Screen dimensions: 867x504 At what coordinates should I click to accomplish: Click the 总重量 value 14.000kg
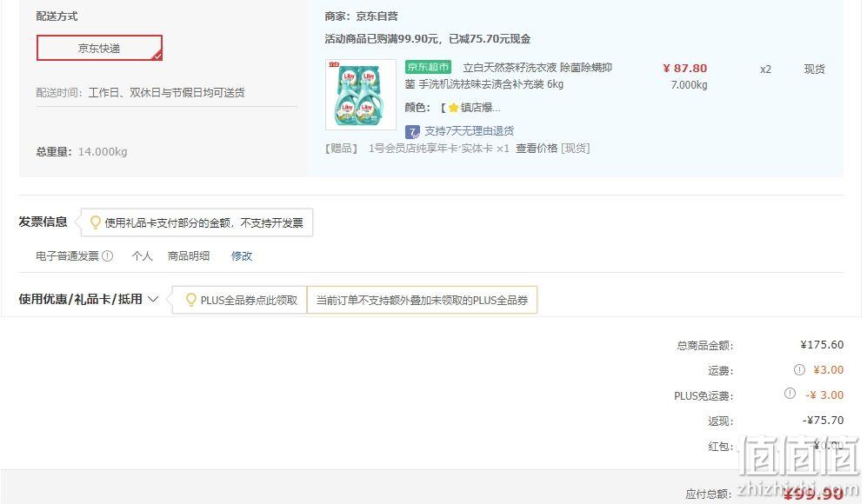(103, 151)
